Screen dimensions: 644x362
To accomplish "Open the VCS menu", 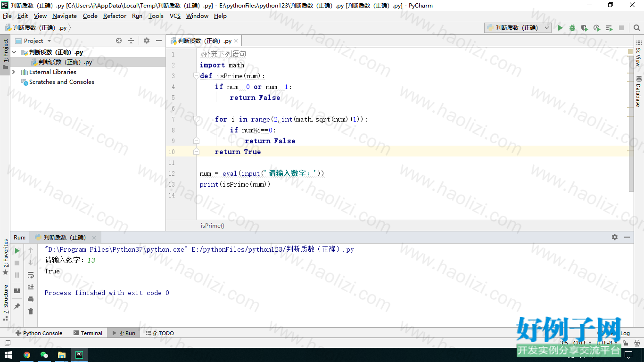I will click(x=175, y=16).
